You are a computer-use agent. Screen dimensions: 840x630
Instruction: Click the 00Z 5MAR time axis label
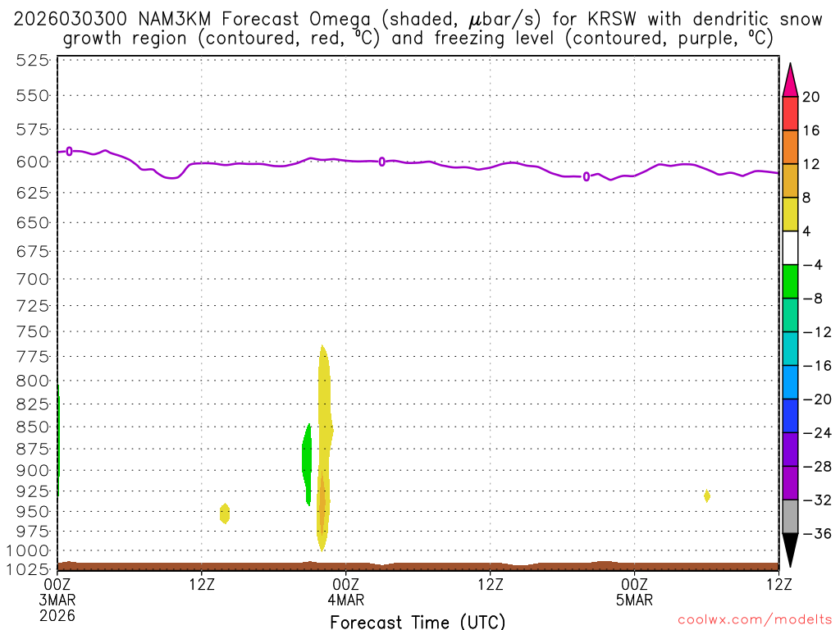click(634, 592)
